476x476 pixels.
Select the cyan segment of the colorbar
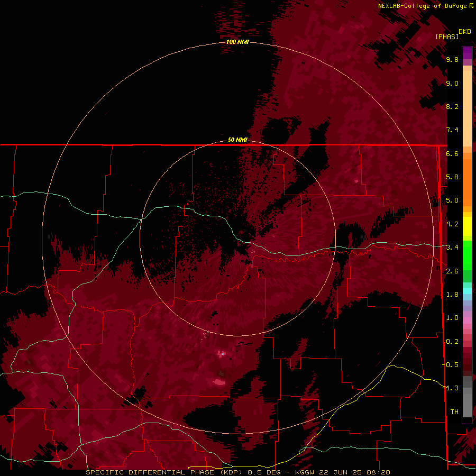point(467,291)
